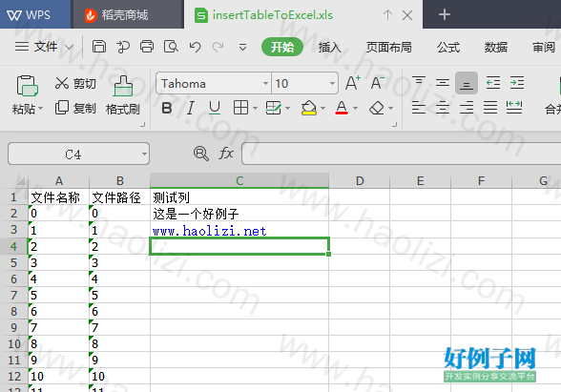Image resolution: width=561 pixels, height=392 pixels.
Task: Click the cell style draw-border icon
Action: pyautogui.click(x=273, y=108)
